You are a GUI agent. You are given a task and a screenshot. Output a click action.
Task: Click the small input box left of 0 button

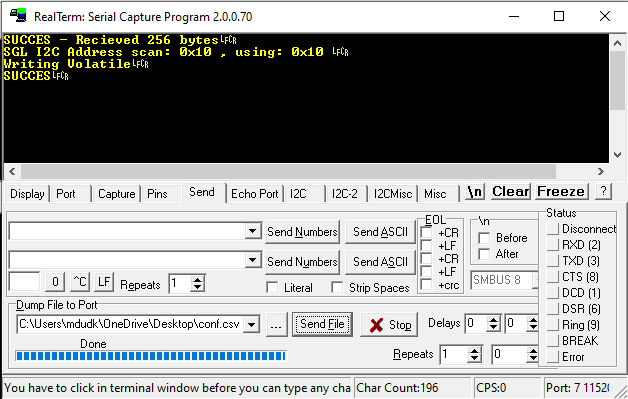point(24,282)
